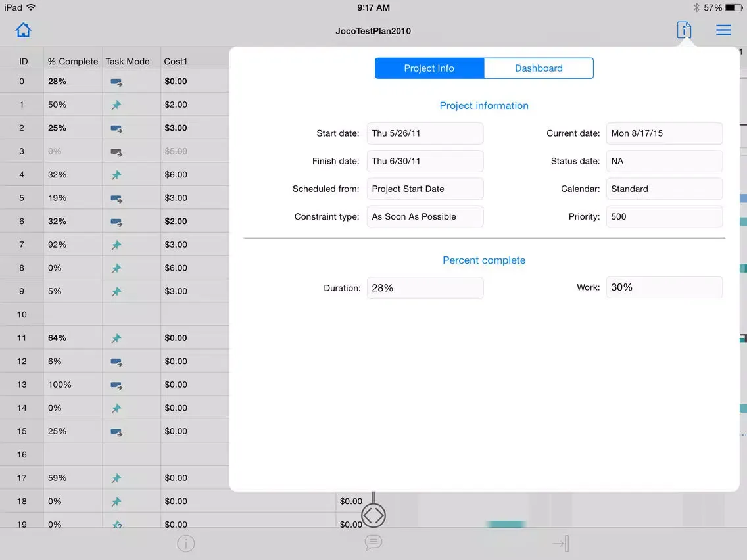
Task: Tap the pin icon in row 14
Action: point(116,408)
